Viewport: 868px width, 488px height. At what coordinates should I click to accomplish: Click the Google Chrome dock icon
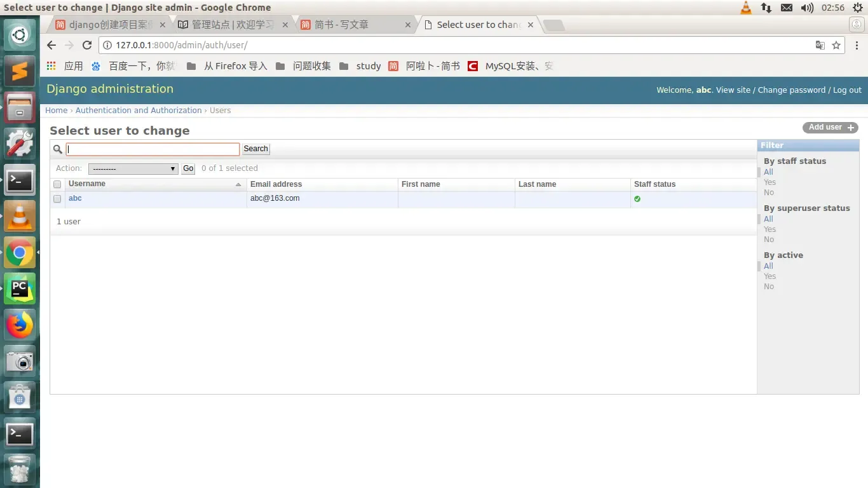[20, 254]
